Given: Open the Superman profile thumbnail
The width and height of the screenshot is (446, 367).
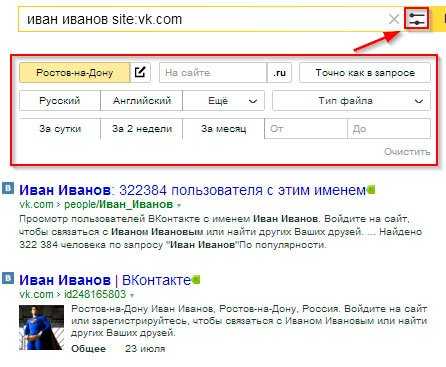Looking at the screenshot, I should point(41,327).
